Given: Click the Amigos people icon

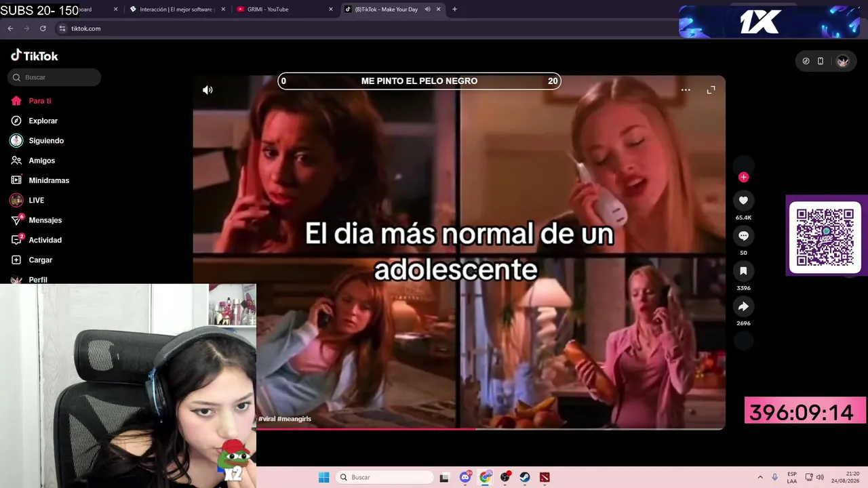Looking at the screenshot, I should pos(16,161).
